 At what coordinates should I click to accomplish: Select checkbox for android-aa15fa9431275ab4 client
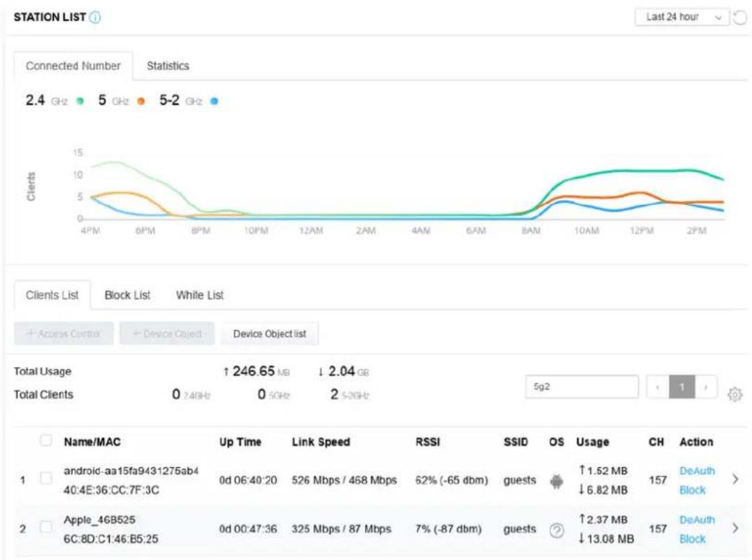pyautogui.click(x=46, y=478)
